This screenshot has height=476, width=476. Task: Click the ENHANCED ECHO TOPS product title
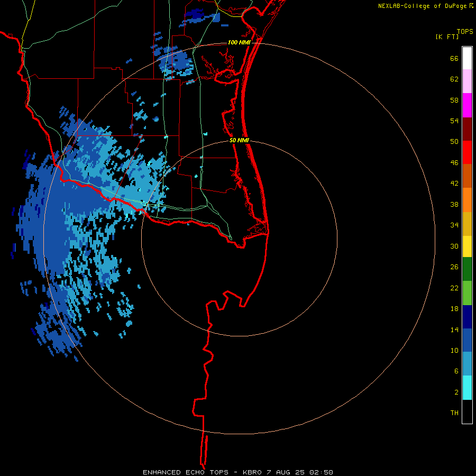tap(186, 472)
